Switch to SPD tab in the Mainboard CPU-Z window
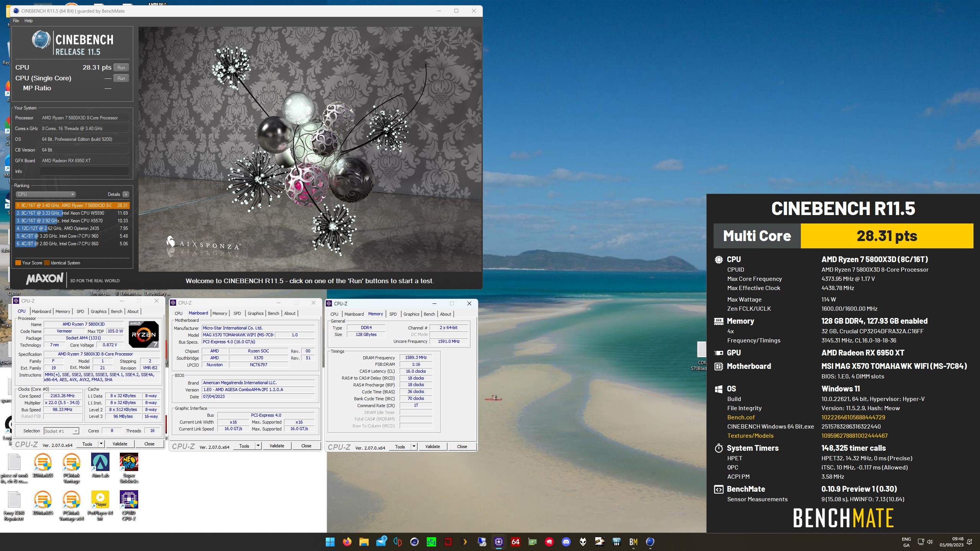The image size is (980, 551). (x=237, y=313)
